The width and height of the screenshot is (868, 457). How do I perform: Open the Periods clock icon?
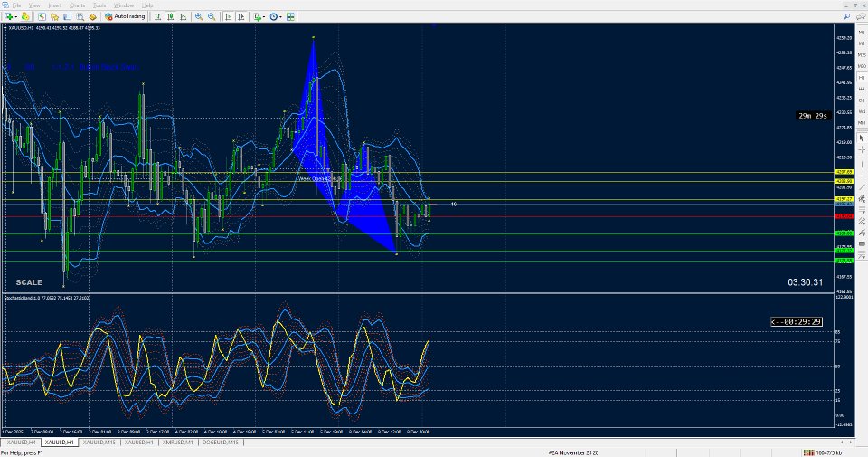pyautogui.click(x=273, y=16)
